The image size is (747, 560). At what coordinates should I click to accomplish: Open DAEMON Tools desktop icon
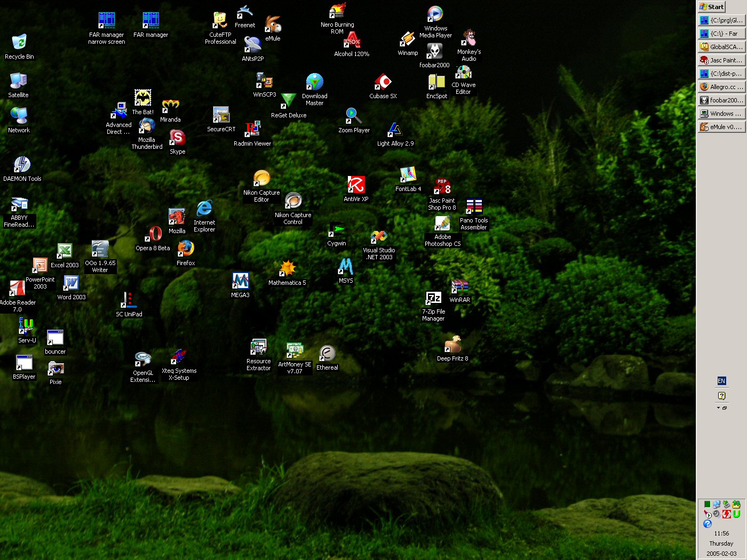click(x=22, y=165)
